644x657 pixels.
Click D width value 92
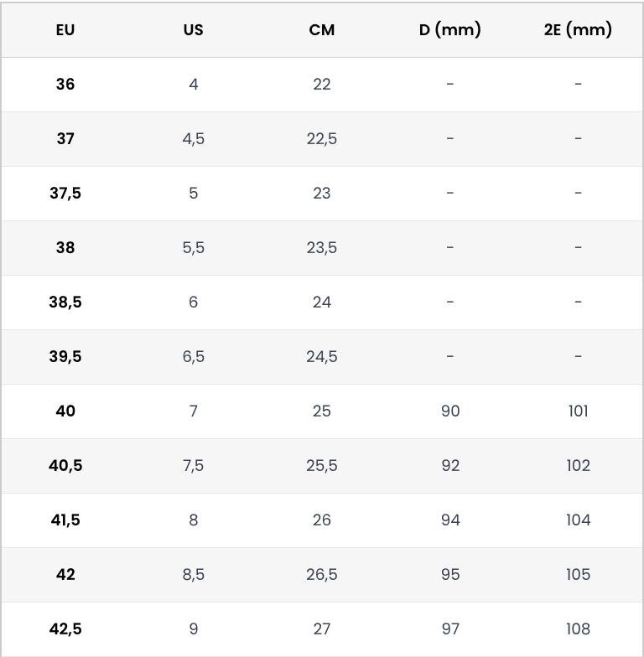(x=450, y=465)
